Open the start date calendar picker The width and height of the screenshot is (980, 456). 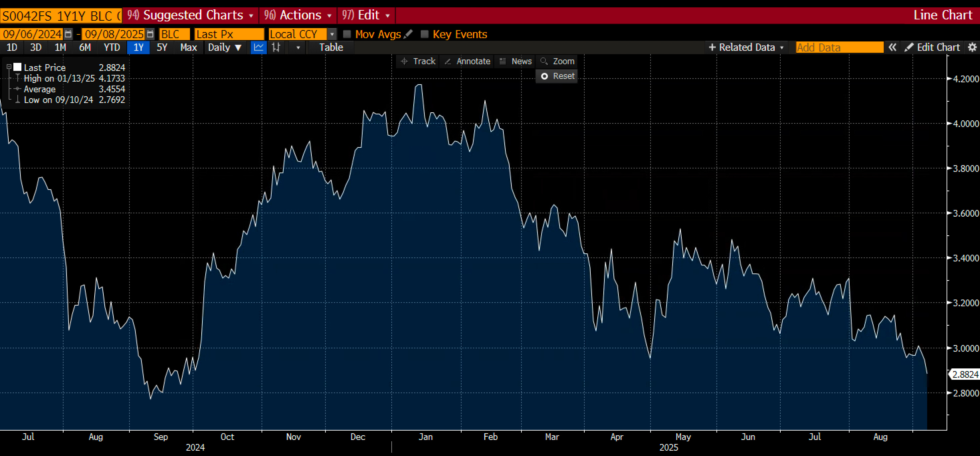(x=68, y=34)
